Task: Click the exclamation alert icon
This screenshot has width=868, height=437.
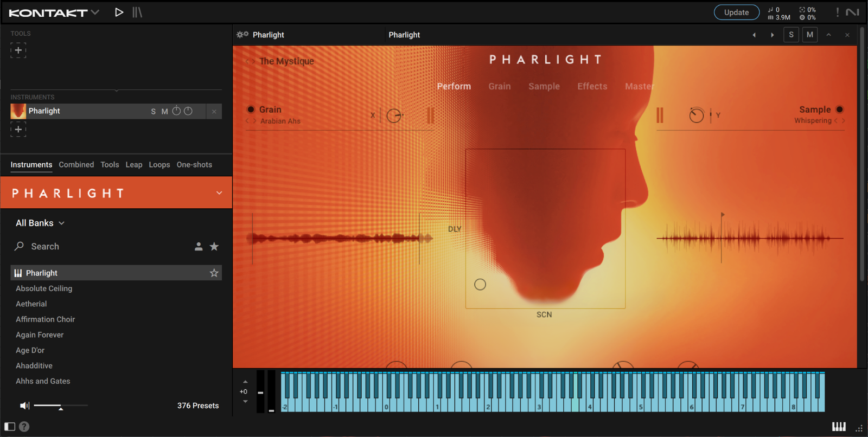Action: tap(838, 12)
